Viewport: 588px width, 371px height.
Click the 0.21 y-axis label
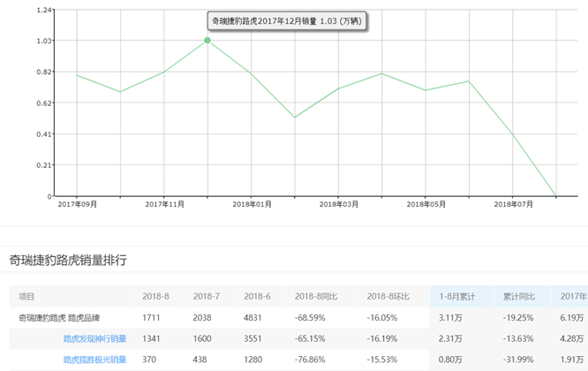[44, 165]
